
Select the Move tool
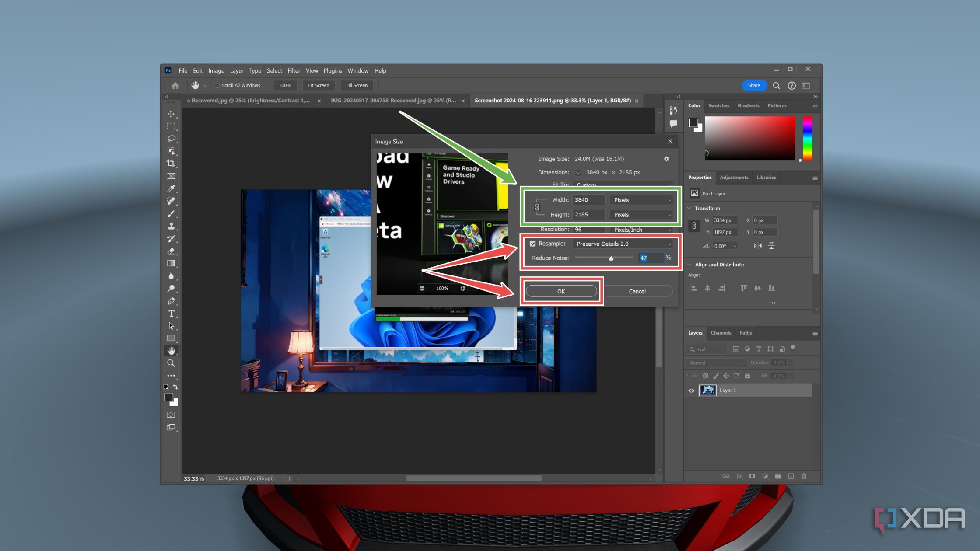pos(171,114)
